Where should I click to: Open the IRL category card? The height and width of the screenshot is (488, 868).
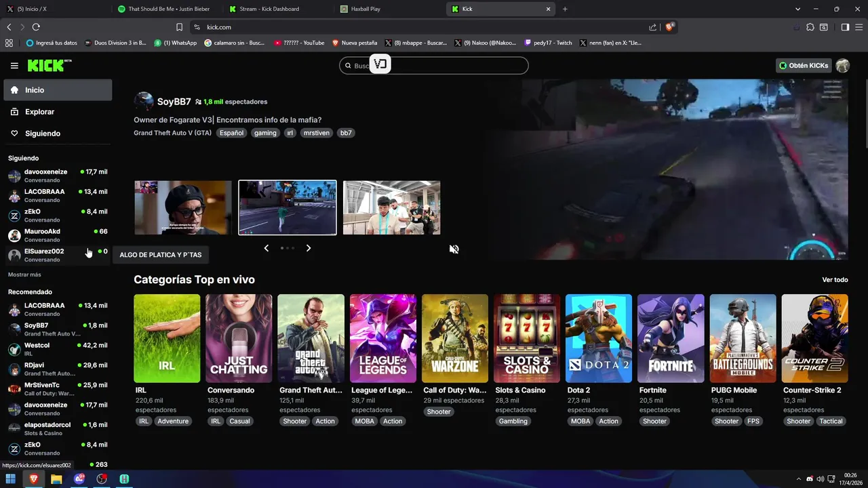pos(167,338)
